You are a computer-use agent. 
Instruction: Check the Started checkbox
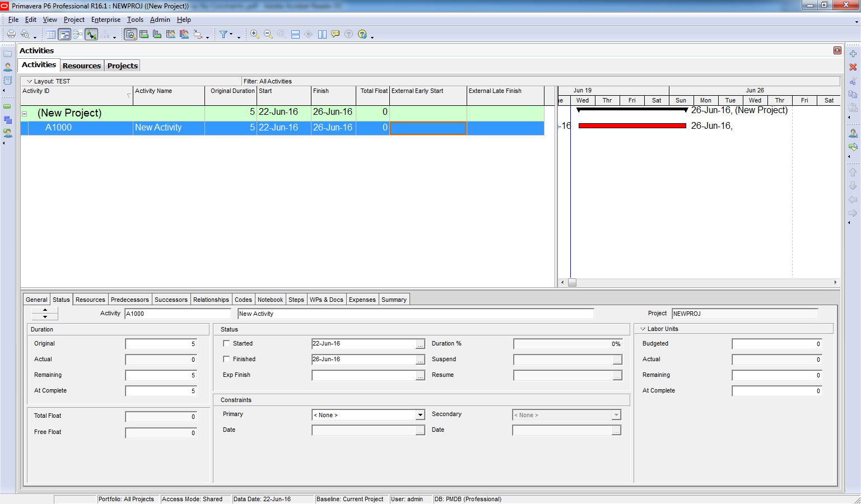pos(226,343)
